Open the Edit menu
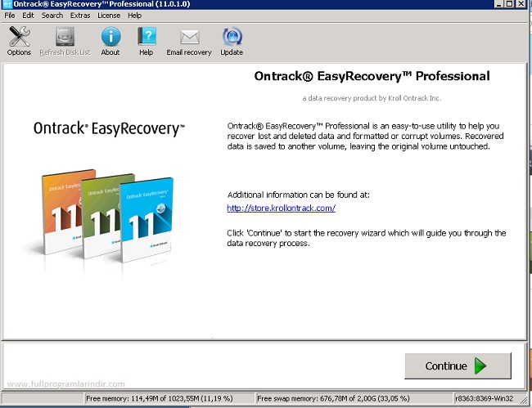Screen dimensions: 532x408 click(29, 16)
